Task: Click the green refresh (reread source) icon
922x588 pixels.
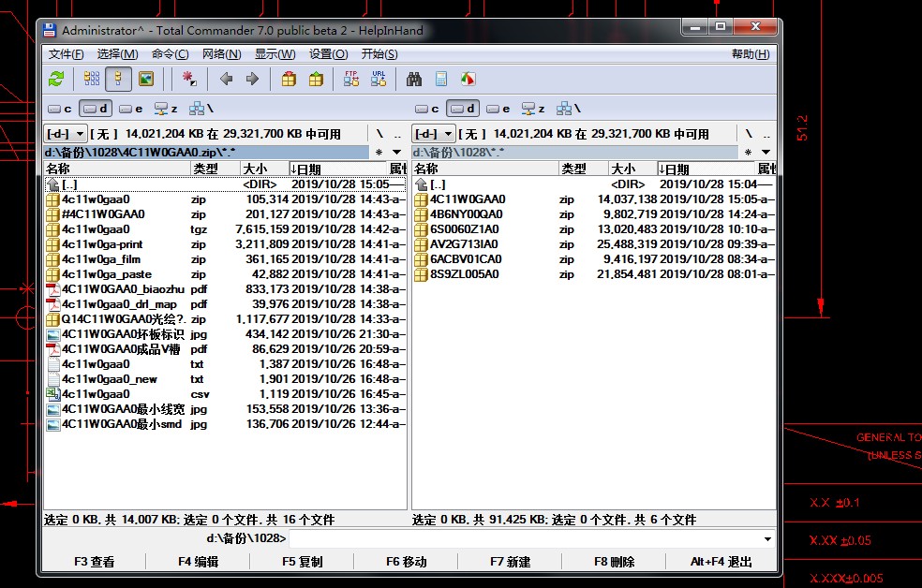Action: click(56, 79)
